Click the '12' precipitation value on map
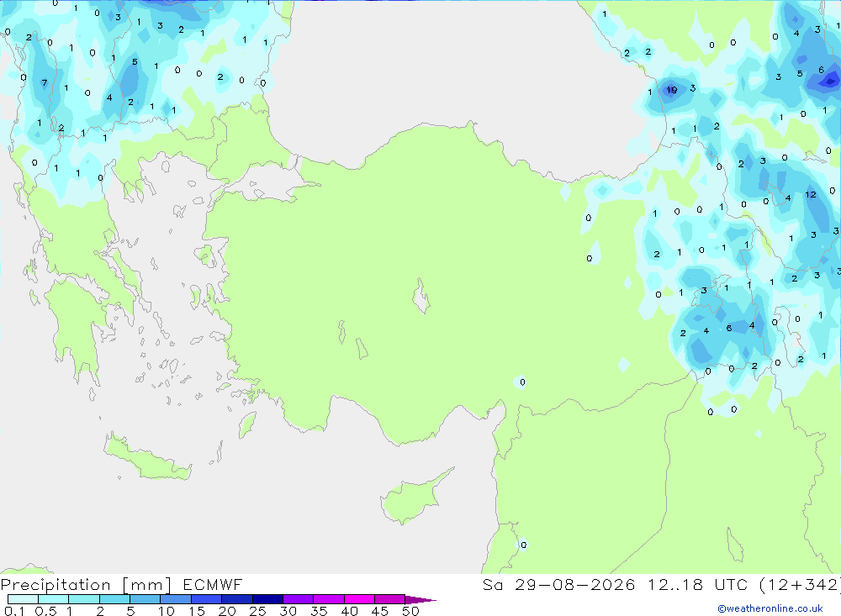Image resolution: width=841 pixels, height=616 pixels. pyautogui.click(x=811, y=195)
